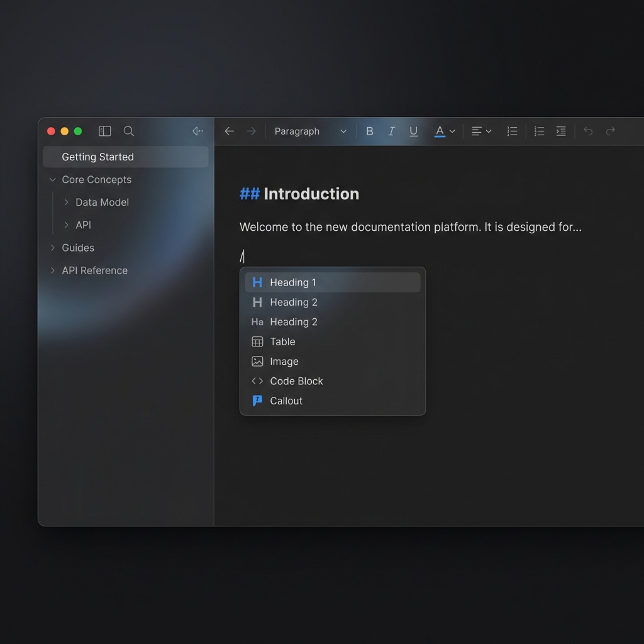Toggle the sidebar panel icon
Viewport: 644px width, 644px height.
point(105,131)
